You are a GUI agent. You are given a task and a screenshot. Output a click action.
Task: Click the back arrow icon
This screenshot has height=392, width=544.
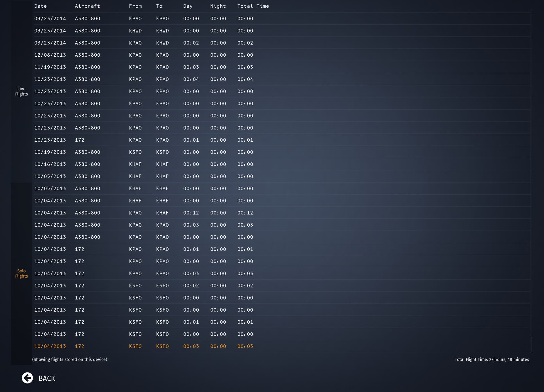(27, 378)
